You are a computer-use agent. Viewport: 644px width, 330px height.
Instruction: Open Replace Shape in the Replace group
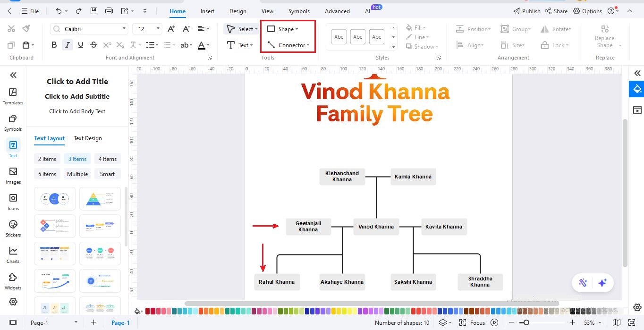[604, 38]
